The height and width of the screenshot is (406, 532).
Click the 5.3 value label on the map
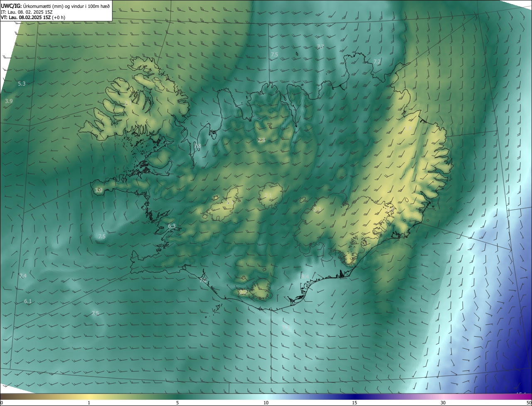tap(22, 84)
